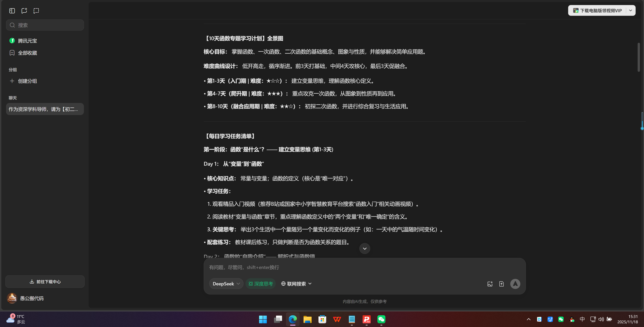
Task: Start a new chat conversation
Action: point(24,11)
